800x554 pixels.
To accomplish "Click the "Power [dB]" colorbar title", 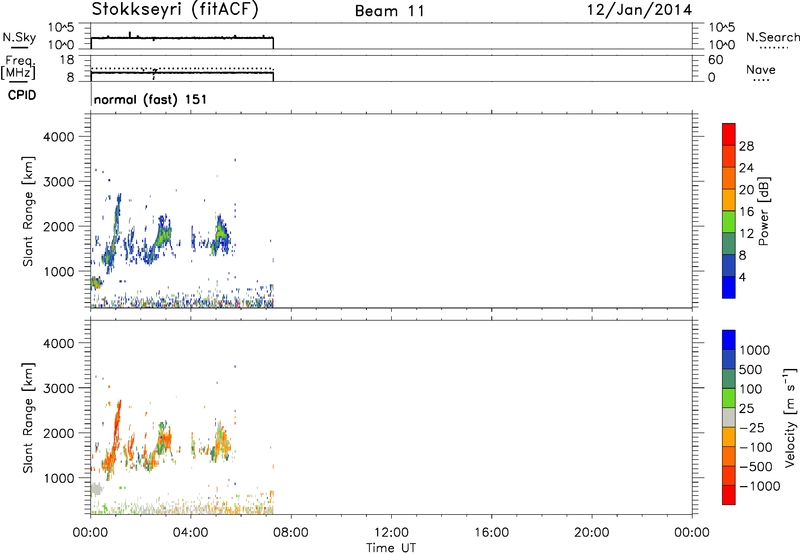I will [x=763, y=211].
